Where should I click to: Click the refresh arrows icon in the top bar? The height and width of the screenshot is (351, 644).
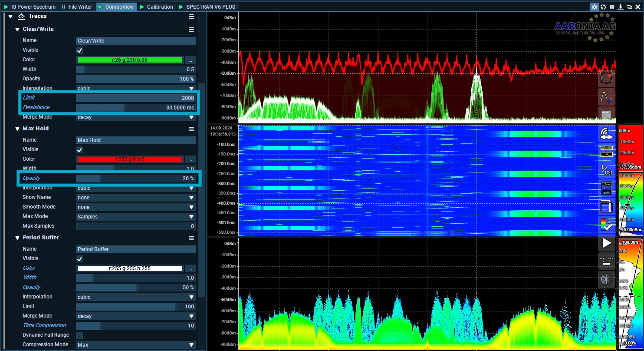(603, 7)
